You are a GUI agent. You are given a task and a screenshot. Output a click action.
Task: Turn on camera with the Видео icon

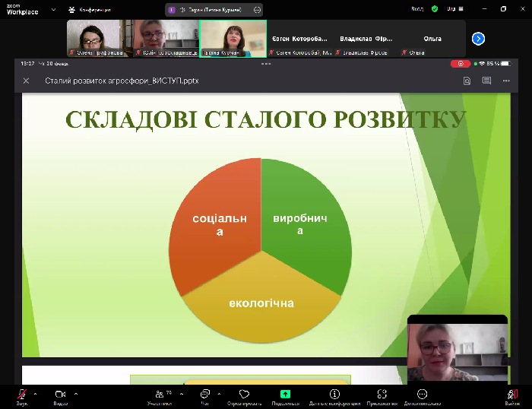point(60,395)
